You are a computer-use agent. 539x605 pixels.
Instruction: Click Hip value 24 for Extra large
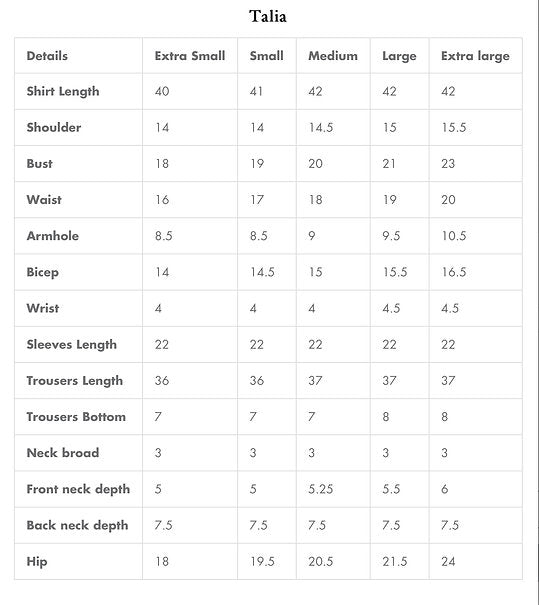pyautogui.click(x=448, y=561)
